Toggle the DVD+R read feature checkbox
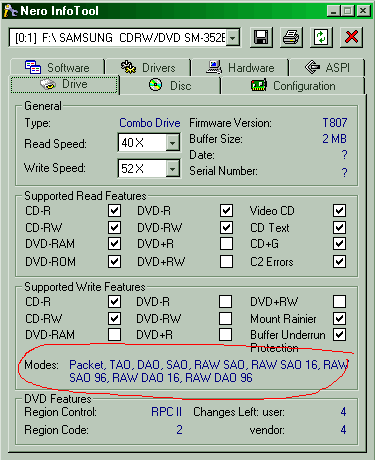The width and height of the screenshot is (375, 460). (x=226, y=244)
